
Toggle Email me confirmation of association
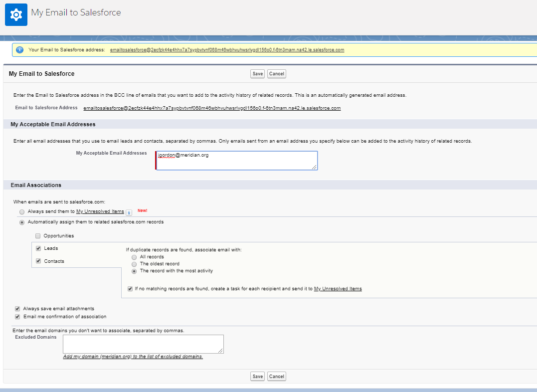[17, 317]
